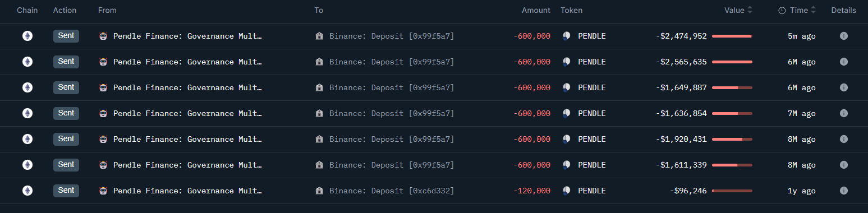868x213 pixels.
Task: Click the Token column header
Action: coord(571,10)
